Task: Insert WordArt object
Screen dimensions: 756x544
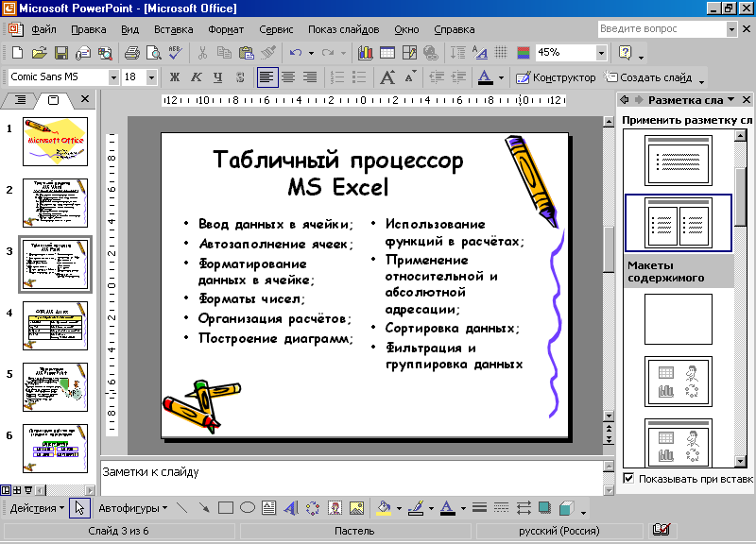Action: [291, 508]
